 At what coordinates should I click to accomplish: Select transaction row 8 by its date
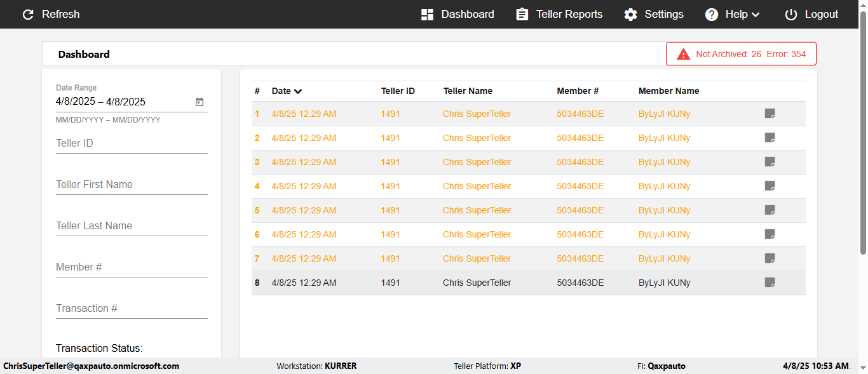coord(304,283)
